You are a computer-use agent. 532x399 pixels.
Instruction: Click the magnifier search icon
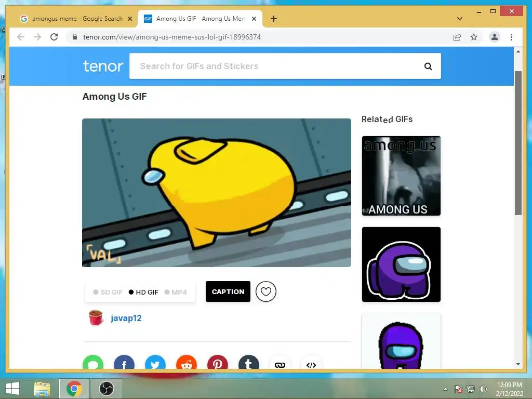(428, 66)
